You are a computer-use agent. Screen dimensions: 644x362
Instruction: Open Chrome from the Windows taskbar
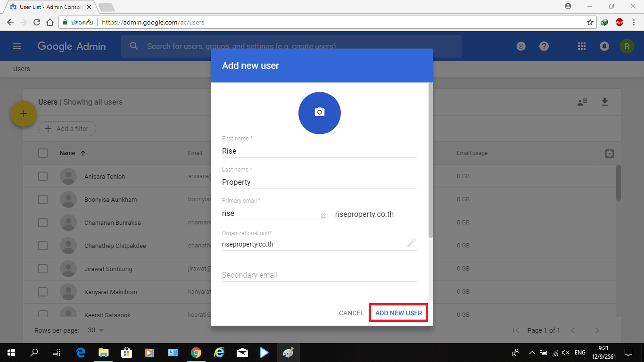coord(196,353)
